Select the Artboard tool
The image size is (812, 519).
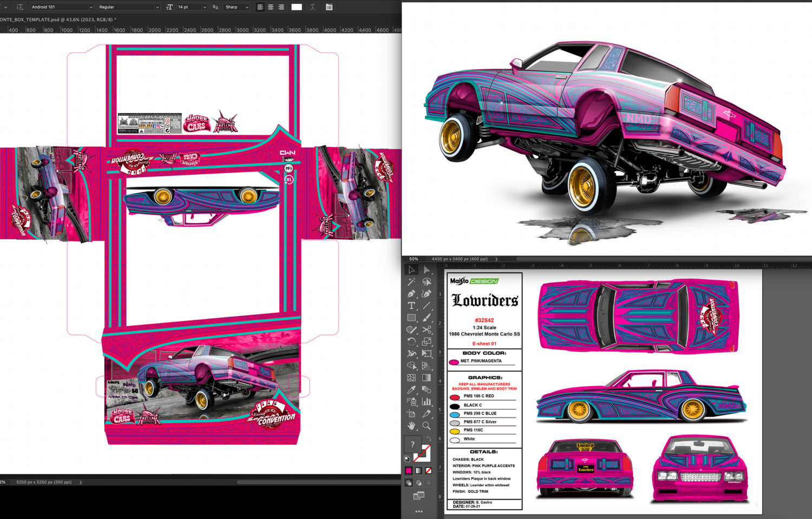point(411,414)
